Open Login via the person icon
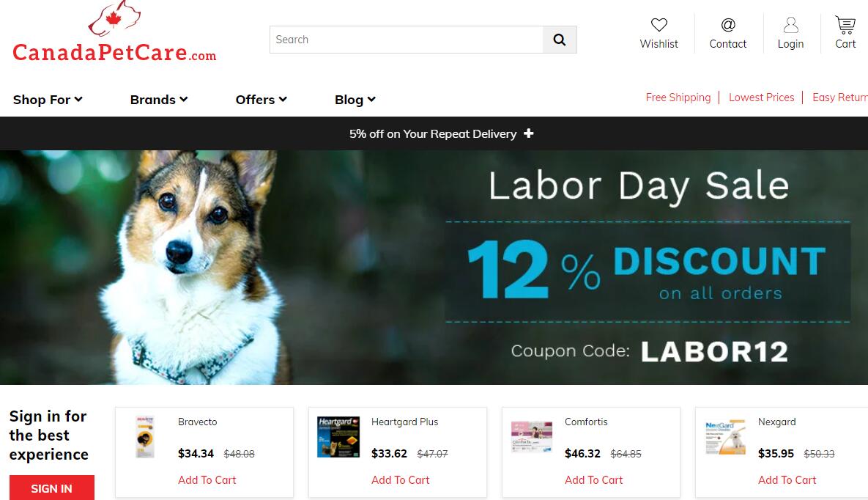This screenshot has width=868, height=500. point(790,25)
